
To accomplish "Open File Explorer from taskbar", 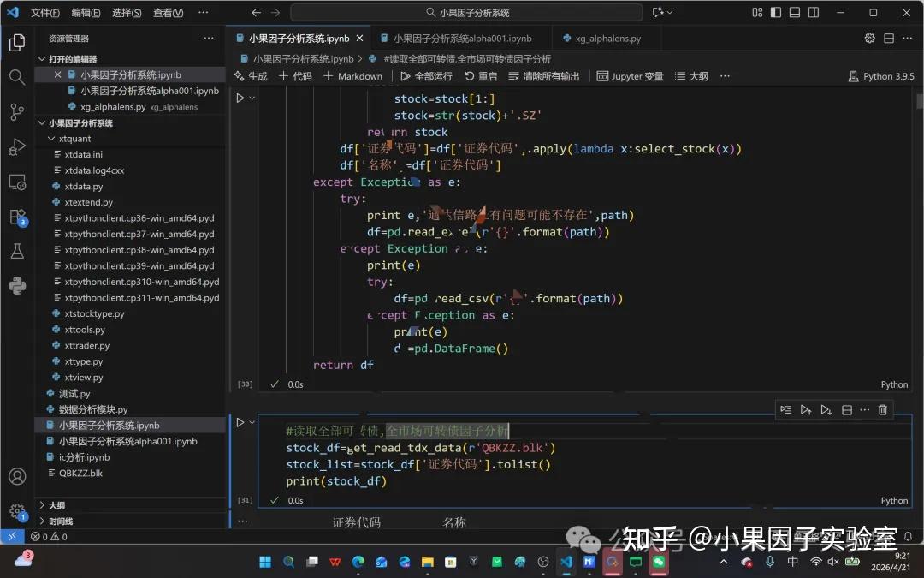I will (427, 562).
